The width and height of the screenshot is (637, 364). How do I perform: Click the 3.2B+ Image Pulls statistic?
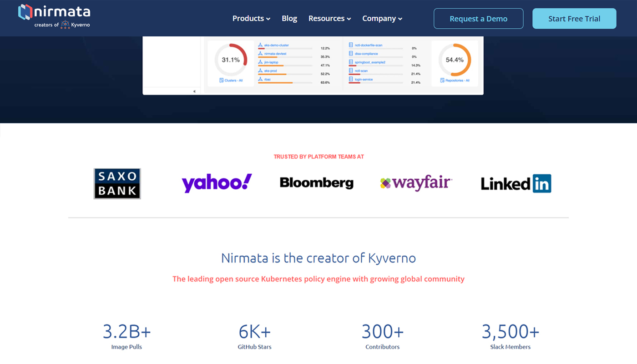pos(126,336)
